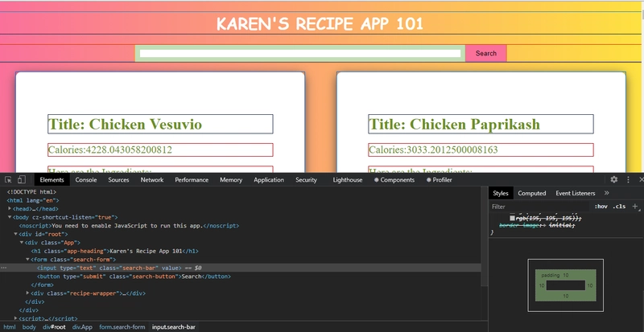Toggle the .cls class editor
The height and width of the screenshot is (332, 644).
(x=619, y=207)
